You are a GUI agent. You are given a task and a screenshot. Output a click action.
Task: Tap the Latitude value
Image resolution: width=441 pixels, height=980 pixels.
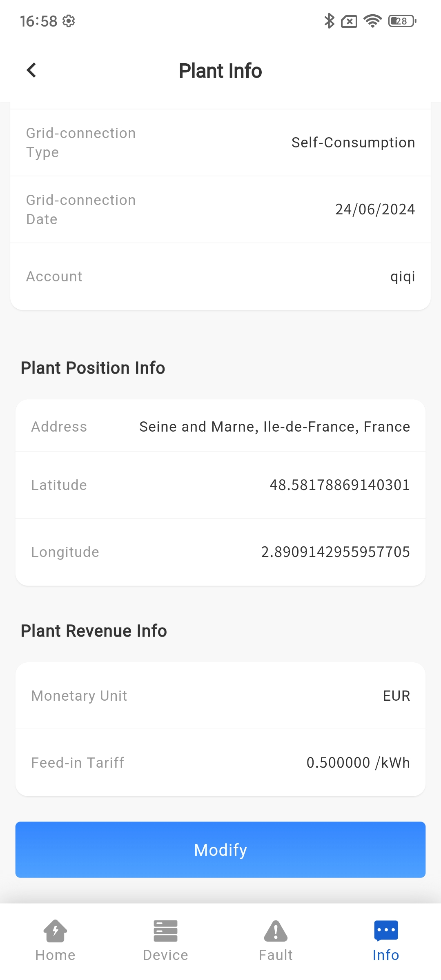[x=339, y=485]
